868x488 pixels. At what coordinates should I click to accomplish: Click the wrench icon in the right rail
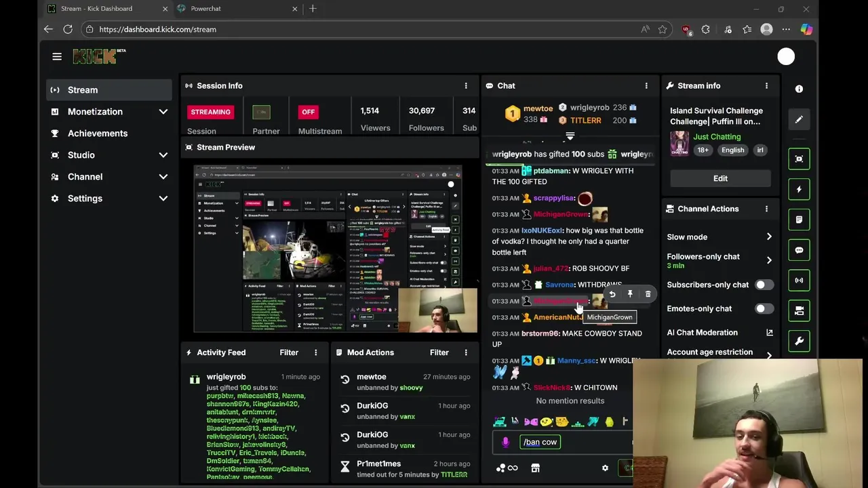tap(799, 341)
